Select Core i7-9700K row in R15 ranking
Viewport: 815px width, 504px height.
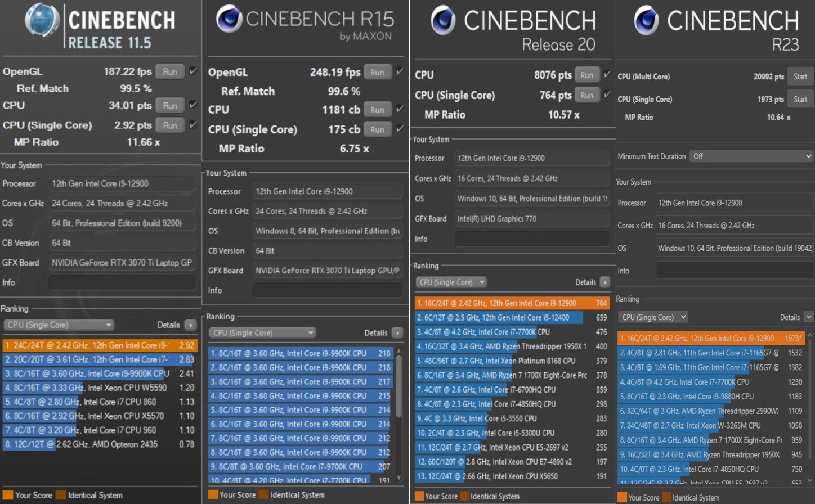tap(301, 466)
